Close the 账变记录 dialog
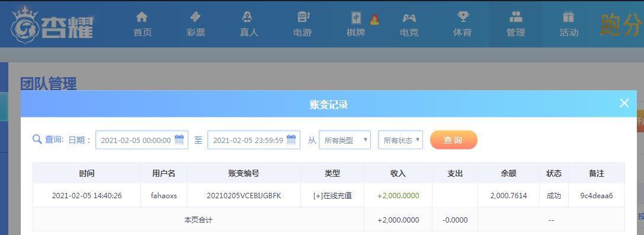The image size is (644, 235). (x=624, y=103)
